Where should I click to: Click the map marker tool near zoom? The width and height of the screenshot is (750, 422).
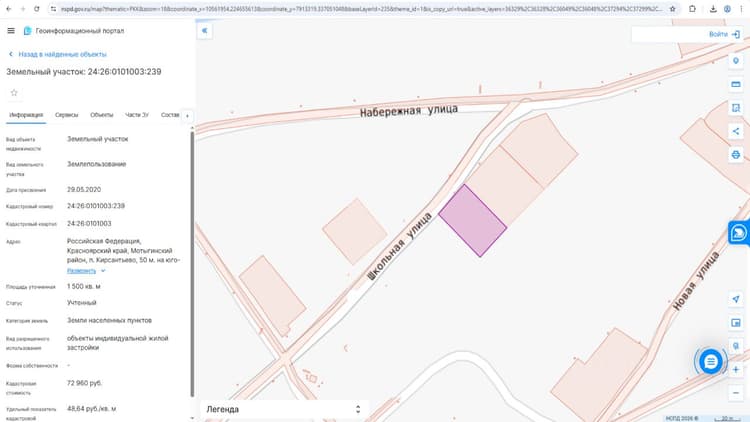[736, 345]
